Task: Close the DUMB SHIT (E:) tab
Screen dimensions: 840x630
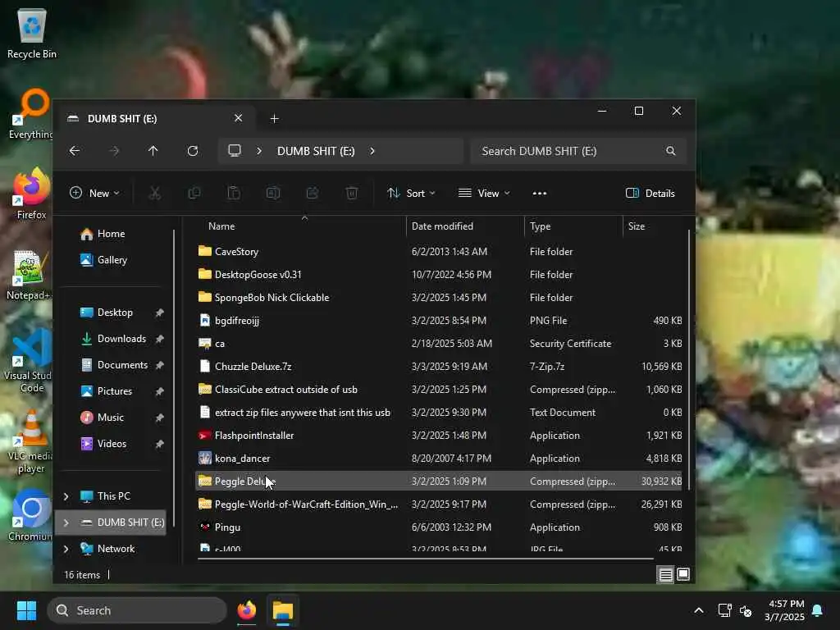Action: (x=239, y=118)
